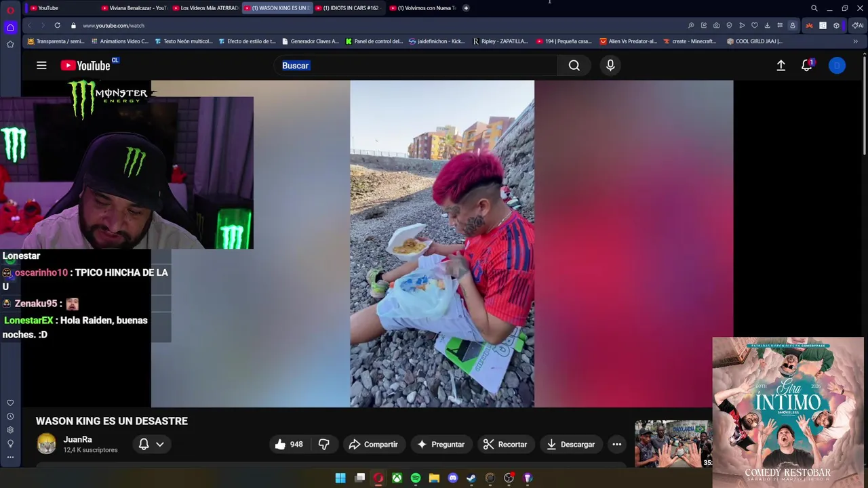This screenshot has width=868, height=488.
Task: Open the YouTube upload/create icon
Action: tap(781, 65)
